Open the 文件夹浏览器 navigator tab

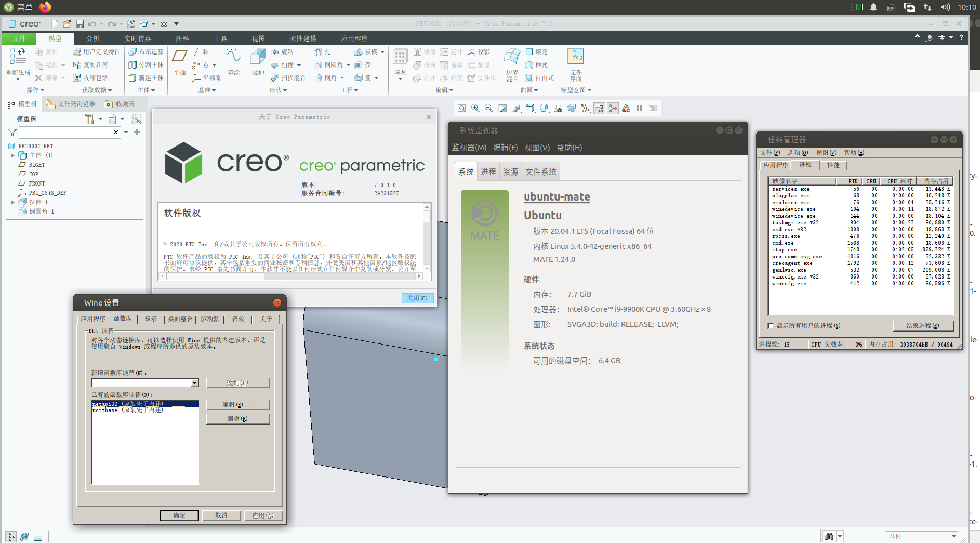(x=71, y=104)
